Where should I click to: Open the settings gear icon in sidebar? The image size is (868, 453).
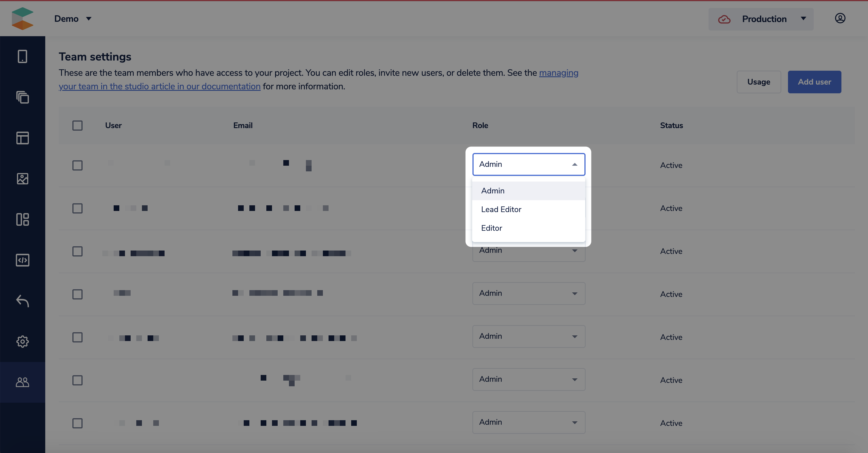point(22,341)
